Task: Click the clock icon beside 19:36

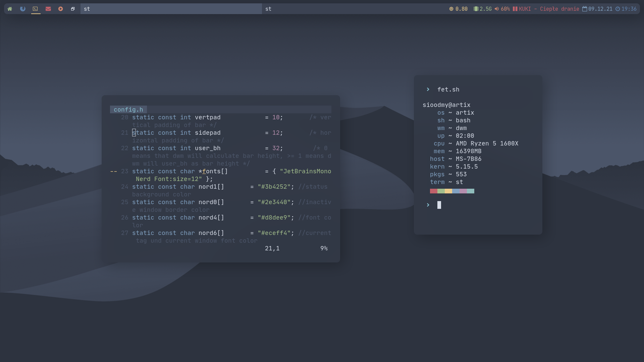Action: [x=618, y=9]
